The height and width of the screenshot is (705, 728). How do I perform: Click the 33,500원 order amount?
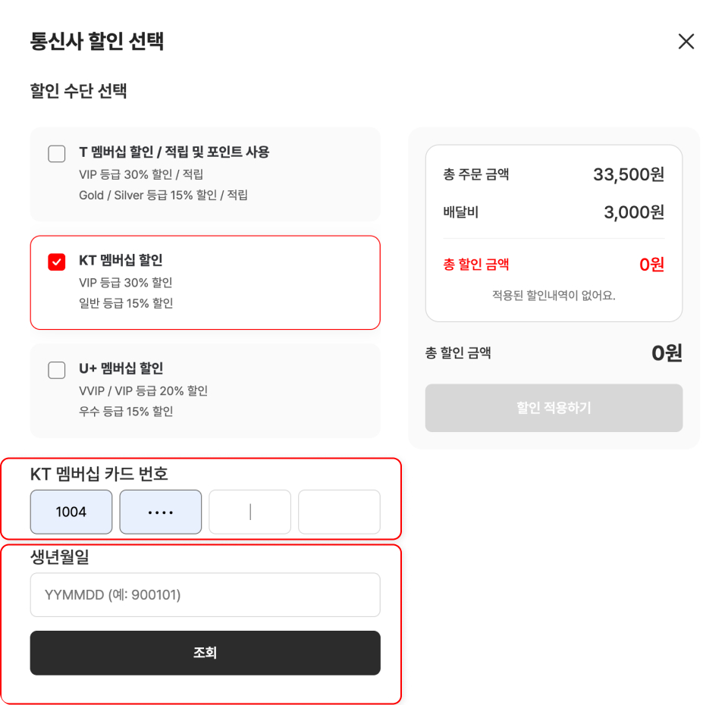point(628,174)
